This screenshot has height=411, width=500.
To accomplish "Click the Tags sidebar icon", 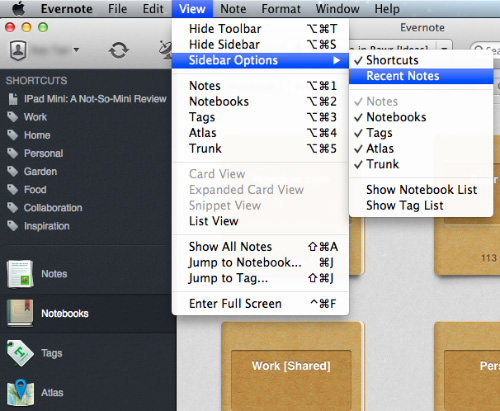I will click(20, 353).
